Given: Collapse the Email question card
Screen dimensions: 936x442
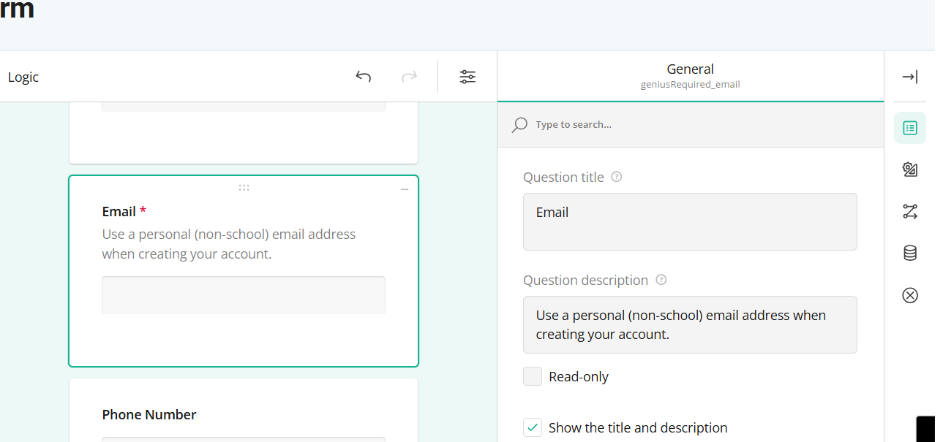Looking at the screenshot, I should click(x=405, y=189).
